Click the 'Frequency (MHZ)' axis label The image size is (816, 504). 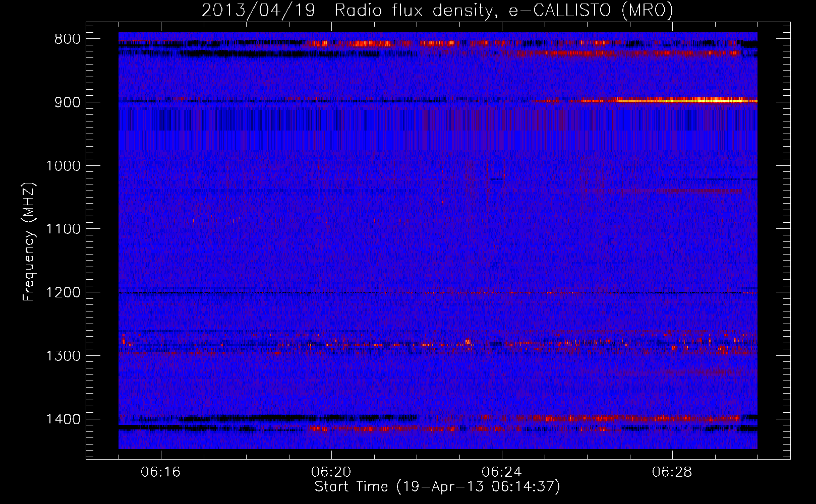29,241
